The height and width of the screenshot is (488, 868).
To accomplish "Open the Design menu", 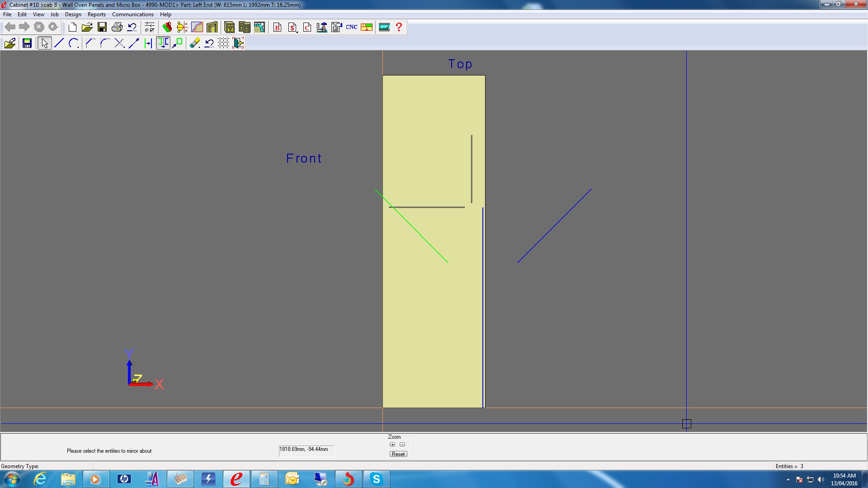I will pyautogui.click(x=73, y=14).
